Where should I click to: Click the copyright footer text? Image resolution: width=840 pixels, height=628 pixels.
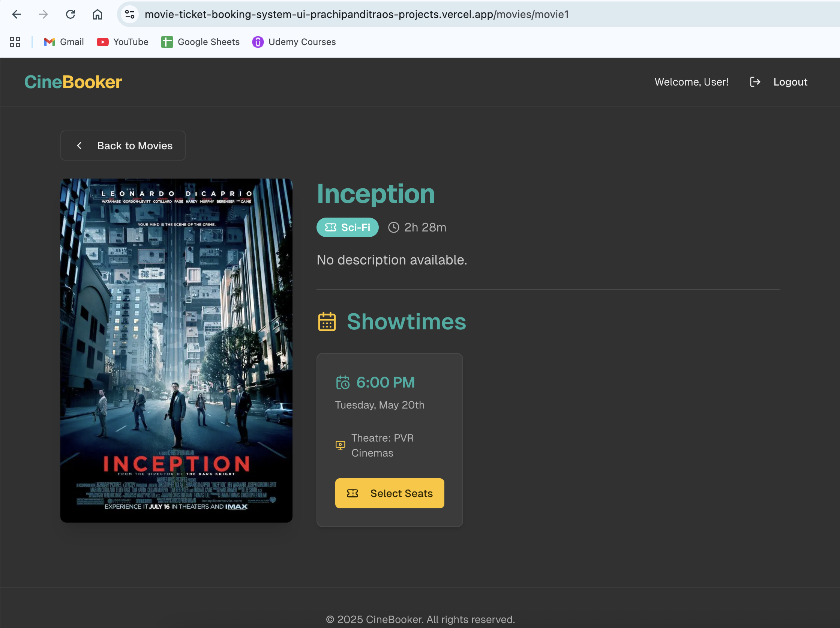pos(420,620)
